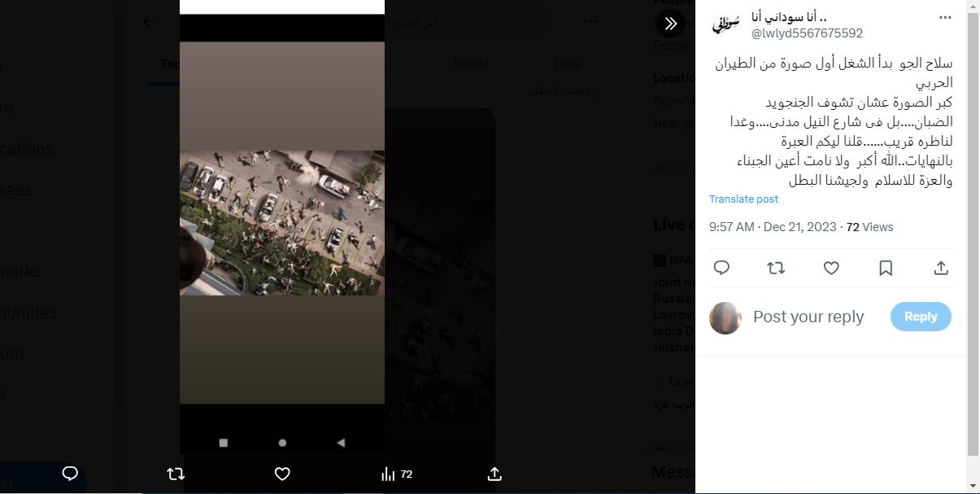This screenshot has height=494, width=980.
Task: Collapse the post sidebar with double-chevron button
Action: click(670, 24)
